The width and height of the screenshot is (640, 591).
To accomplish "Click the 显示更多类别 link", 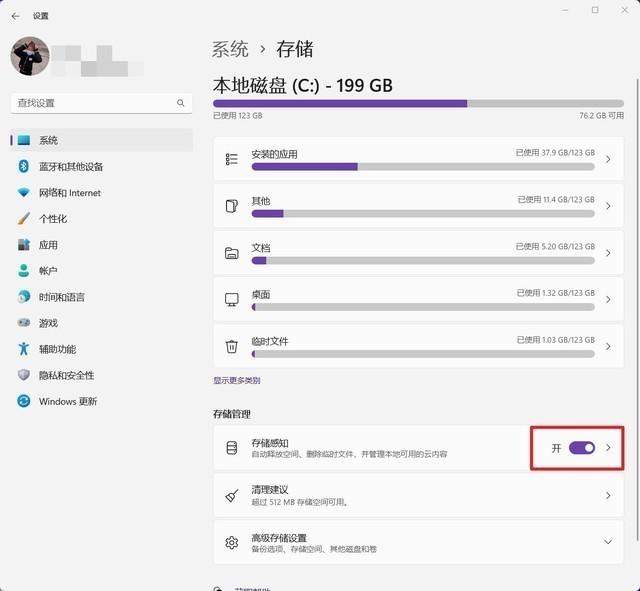I will [237, 381].
